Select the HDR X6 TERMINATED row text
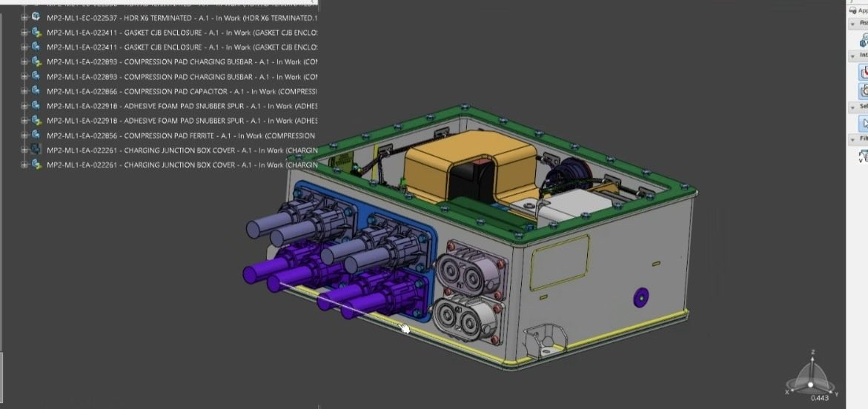This screenshot has height=409, width=868. (182, 18)
